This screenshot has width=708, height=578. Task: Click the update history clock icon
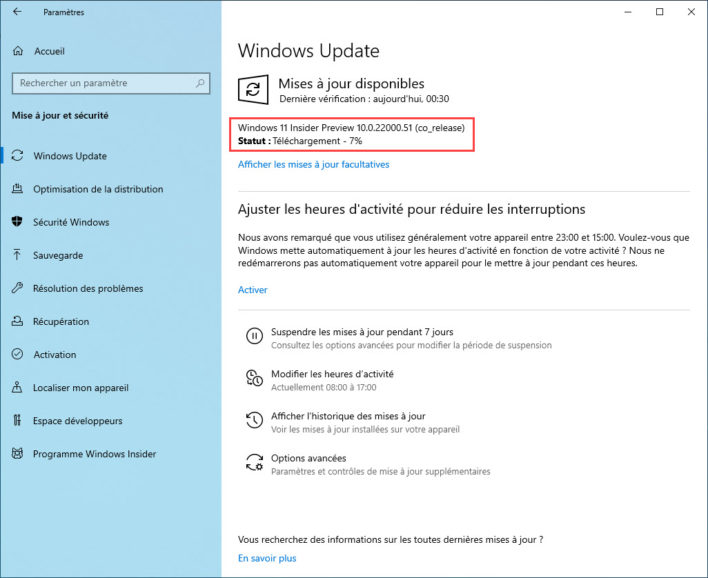coord(254,420)
